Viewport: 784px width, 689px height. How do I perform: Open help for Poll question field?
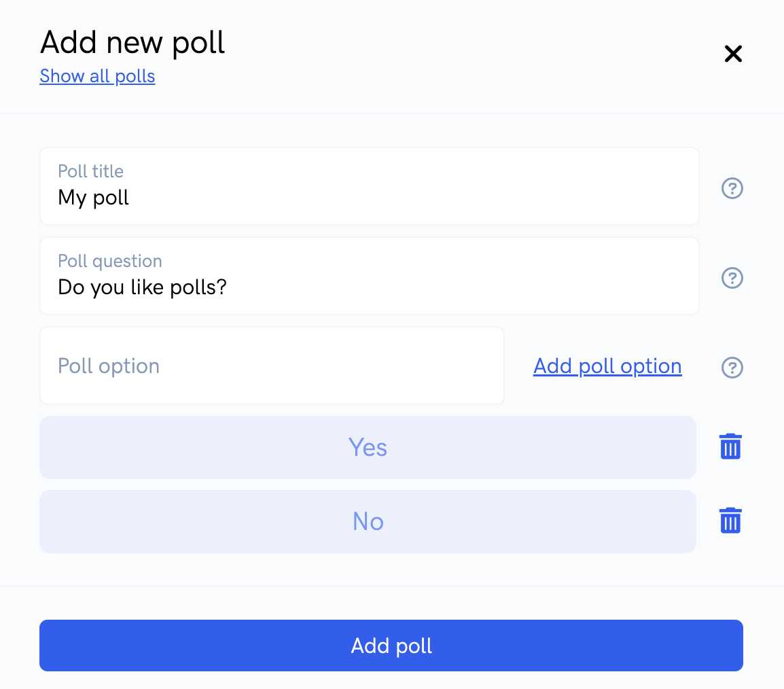732,278
